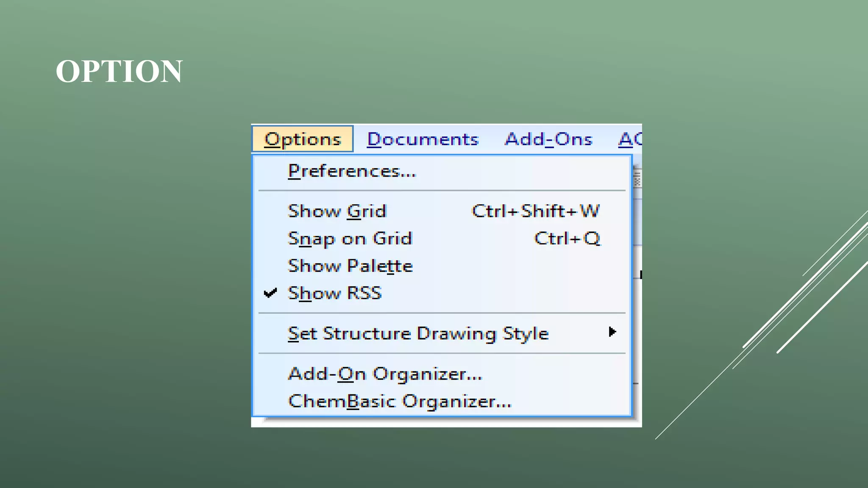The width and height of the screenshot is (868, 488).
Task: Open the Options menu
Action: [x=303, y=139]
